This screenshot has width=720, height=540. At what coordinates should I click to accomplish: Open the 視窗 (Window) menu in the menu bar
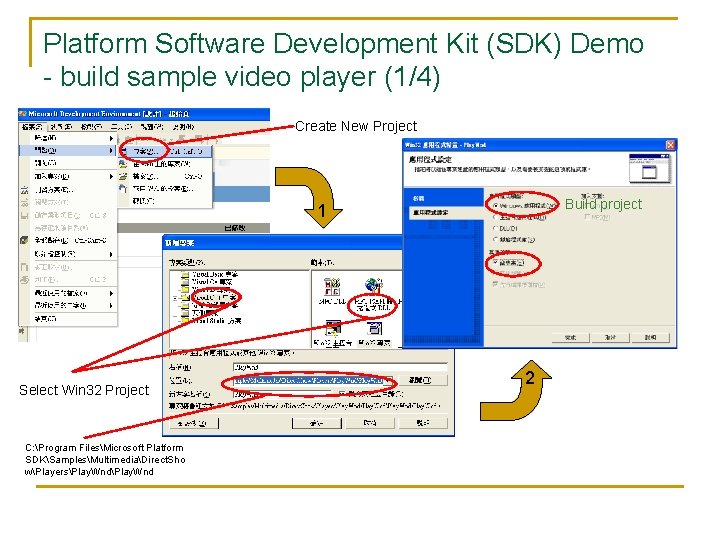coord(152,126)
